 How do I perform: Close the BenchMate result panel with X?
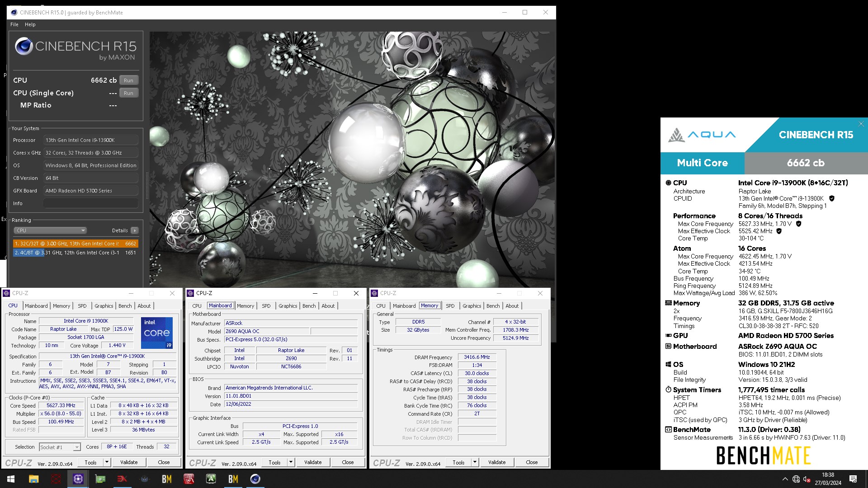861,124
